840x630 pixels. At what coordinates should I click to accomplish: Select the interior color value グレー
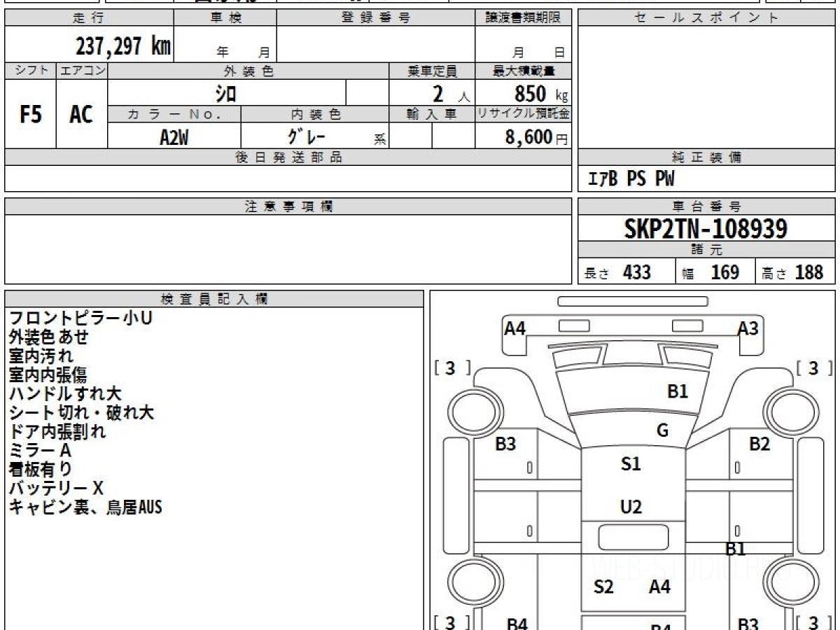307,136
